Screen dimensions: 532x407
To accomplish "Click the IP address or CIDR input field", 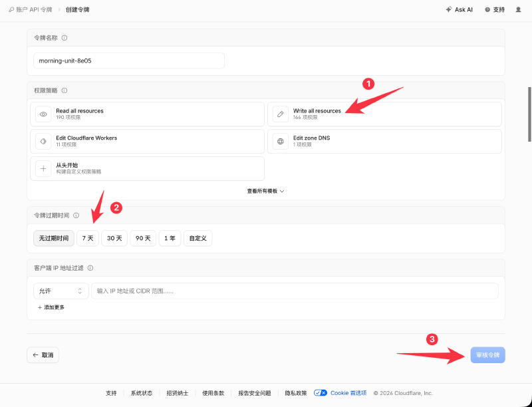I will coord(295,291).
